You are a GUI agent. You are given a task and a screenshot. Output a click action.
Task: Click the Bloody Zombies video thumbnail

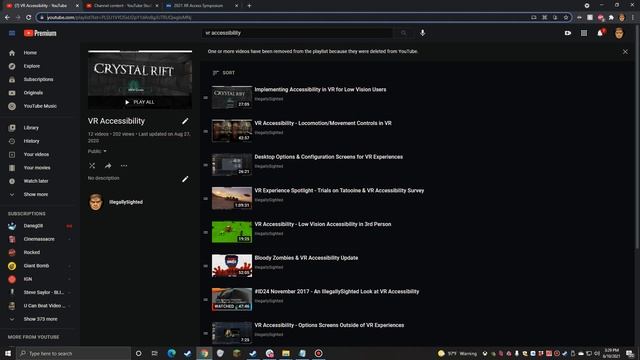tap(231, 266)
